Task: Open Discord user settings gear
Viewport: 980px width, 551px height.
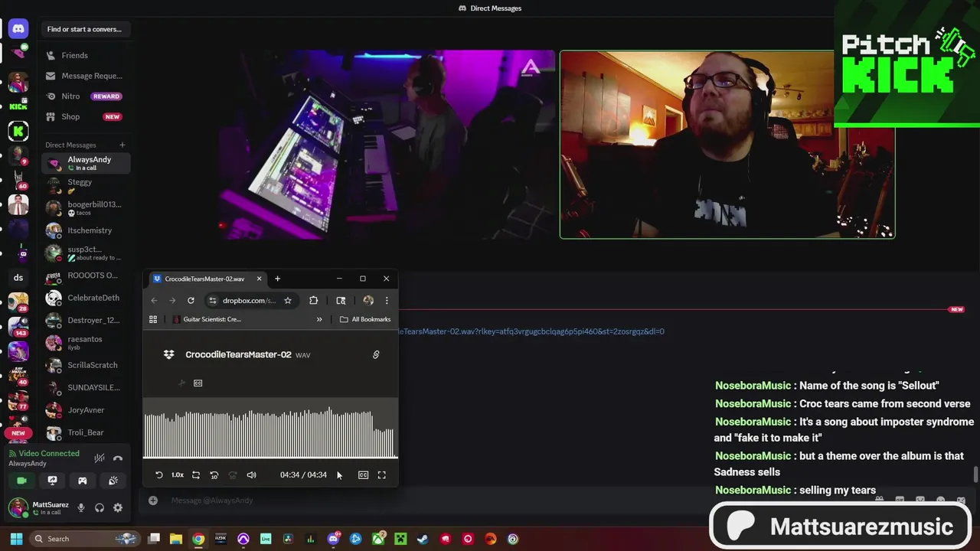Action: coord(118,508)
